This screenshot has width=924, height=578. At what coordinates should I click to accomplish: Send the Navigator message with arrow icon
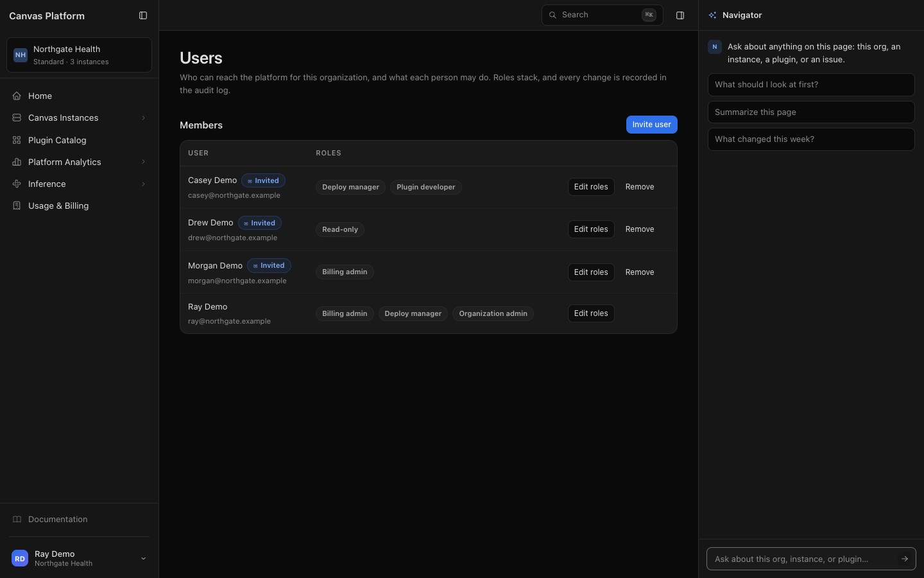[x=905, y=559]
